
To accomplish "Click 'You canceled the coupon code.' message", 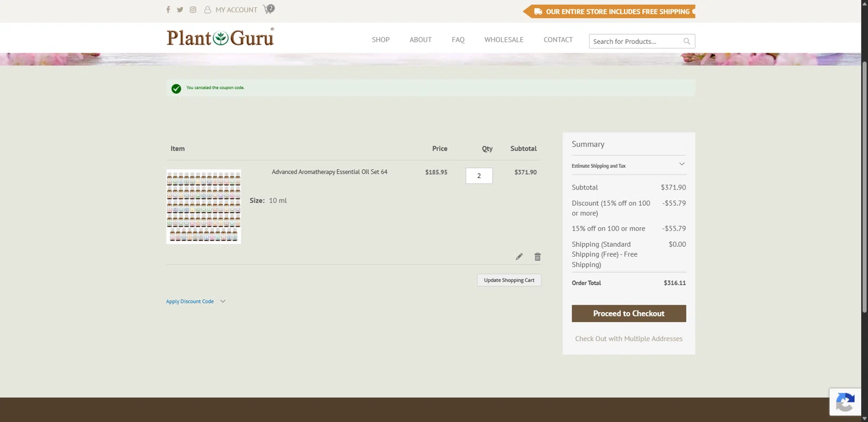I will point(215,88).
